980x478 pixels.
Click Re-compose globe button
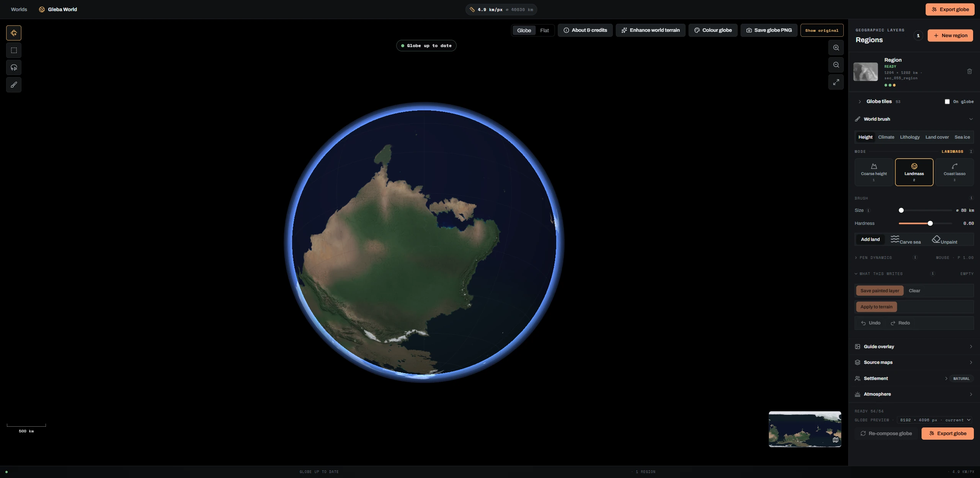pos(886,434)
